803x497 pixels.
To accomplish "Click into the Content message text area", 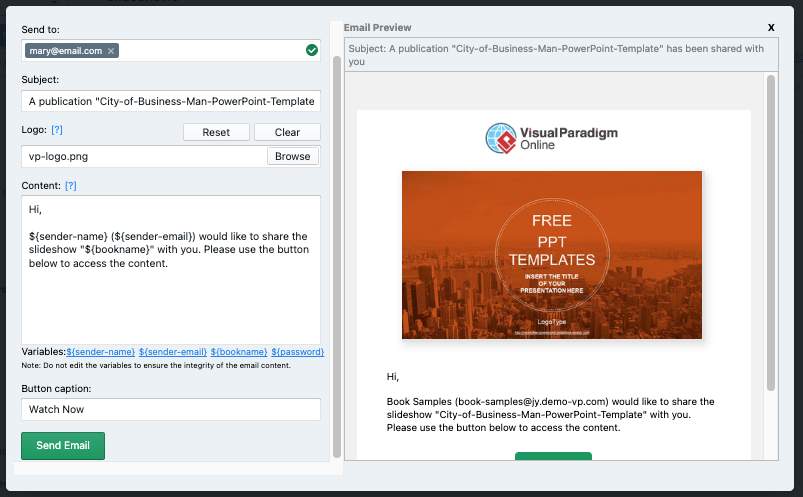I will click(170, 300).
